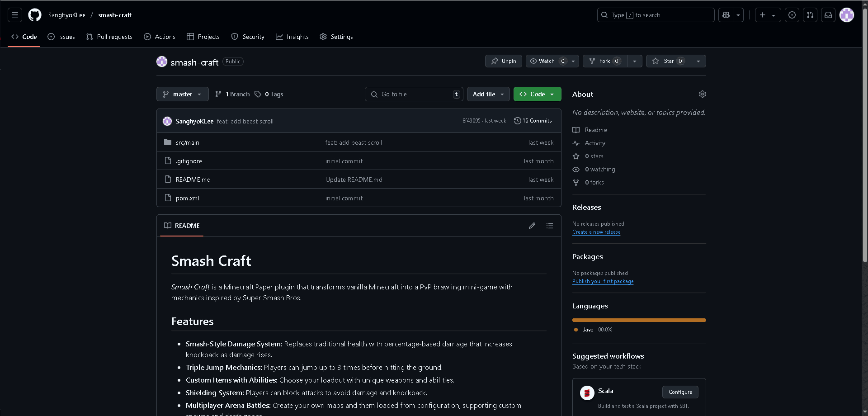Open the pull requests icon in header
Viewport: 868px width, 416px height.
pos(810,15)
